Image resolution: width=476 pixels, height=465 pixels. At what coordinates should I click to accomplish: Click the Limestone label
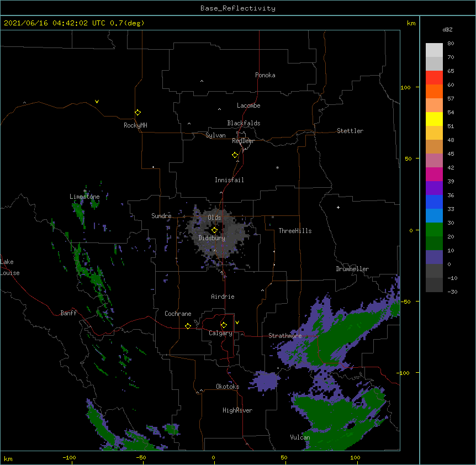84,197
